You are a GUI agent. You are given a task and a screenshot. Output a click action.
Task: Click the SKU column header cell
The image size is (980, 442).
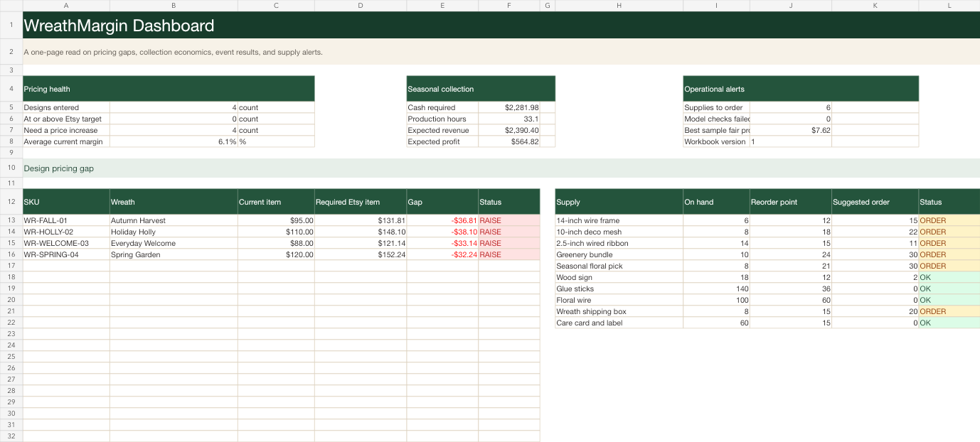point(66,202)
